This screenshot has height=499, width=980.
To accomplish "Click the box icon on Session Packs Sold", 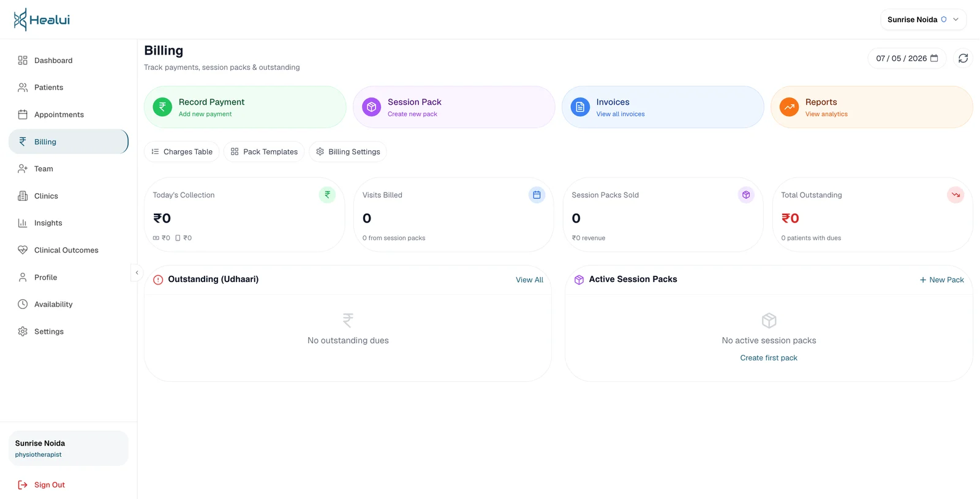I will 746,195.
